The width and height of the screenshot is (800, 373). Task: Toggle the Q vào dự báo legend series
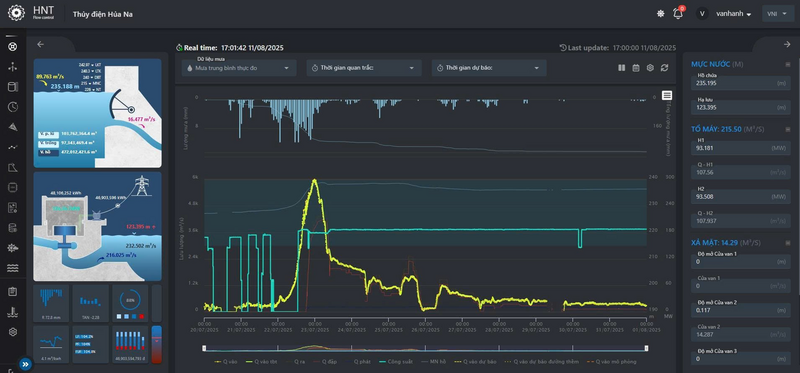coord(476,361)
